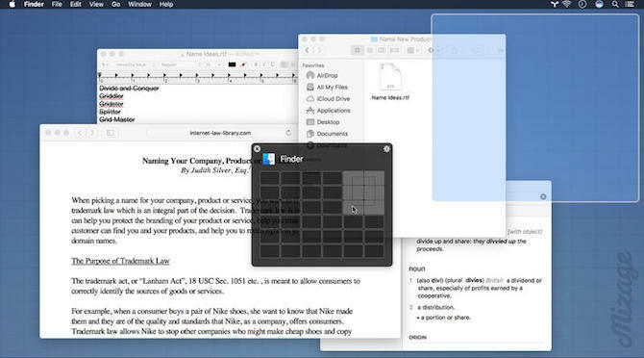Open the Edit menu
Screen dimensions: 644x358
point(76,4)
